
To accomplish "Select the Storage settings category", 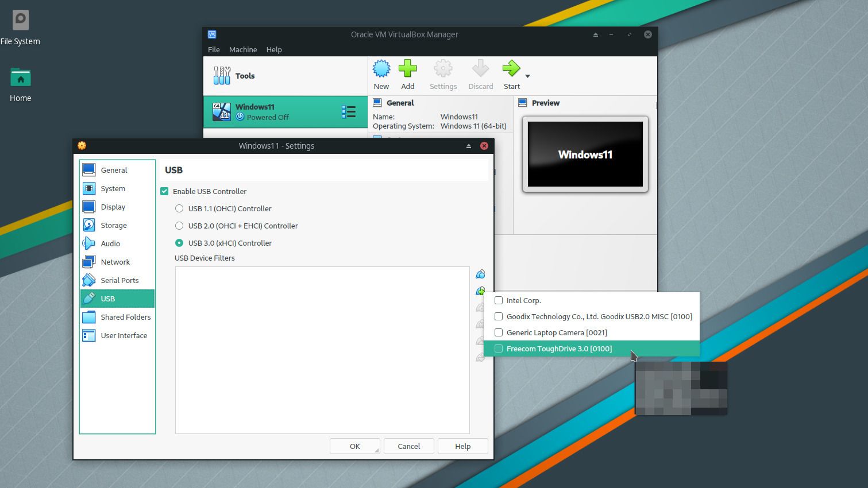I will 117,225.
